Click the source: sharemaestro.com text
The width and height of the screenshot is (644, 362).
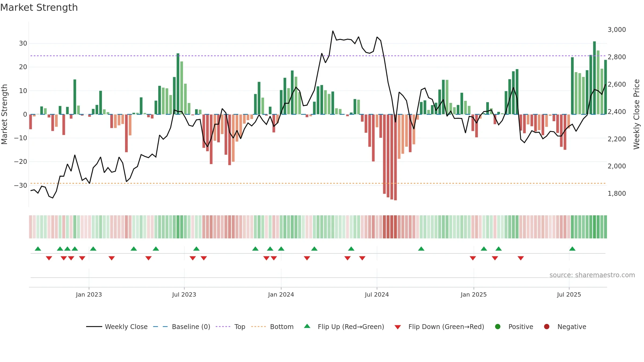592,275
